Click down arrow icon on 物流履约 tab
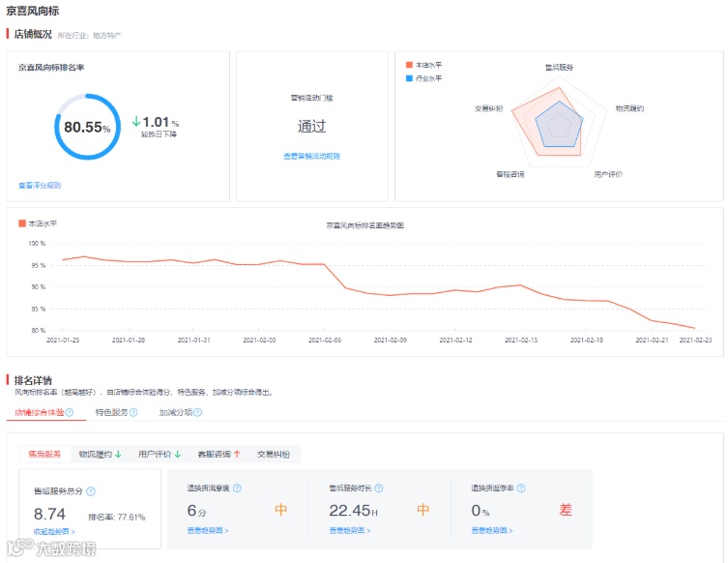728x563 pixels. coord(118,455)
